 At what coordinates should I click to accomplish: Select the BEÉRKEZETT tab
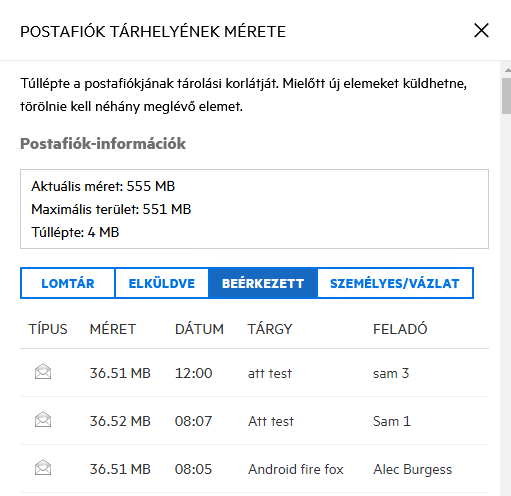click(263, 283)
